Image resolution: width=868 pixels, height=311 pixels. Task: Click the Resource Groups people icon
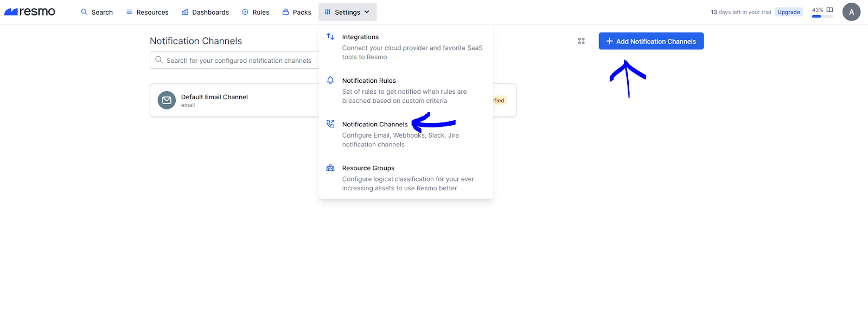pyautogui.click(x=330, y=168)
